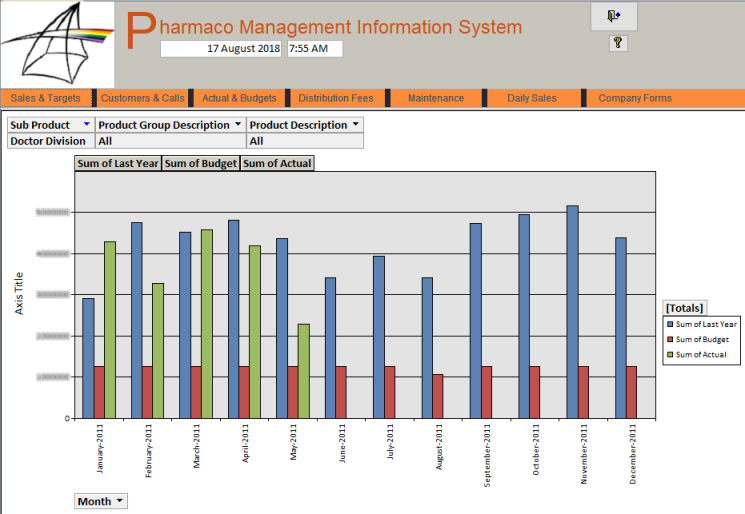The image size is (745, 514).
Task: Click the date field showing 17 August 2018
Action: pyautogui.click(x=222, y=48)
